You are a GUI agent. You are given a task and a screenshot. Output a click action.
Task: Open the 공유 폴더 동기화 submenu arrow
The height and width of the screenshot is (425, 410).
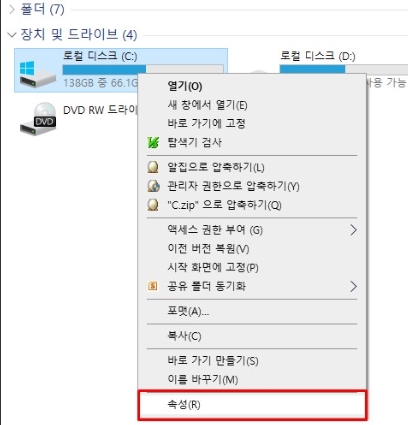point(353,286)
